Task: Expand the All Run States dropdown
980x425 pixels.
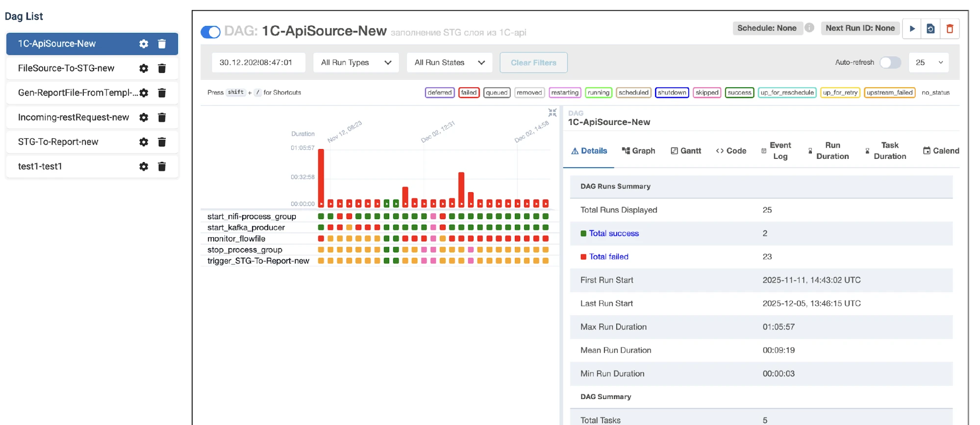Action: pyautogui.click(x=449, y=63)
